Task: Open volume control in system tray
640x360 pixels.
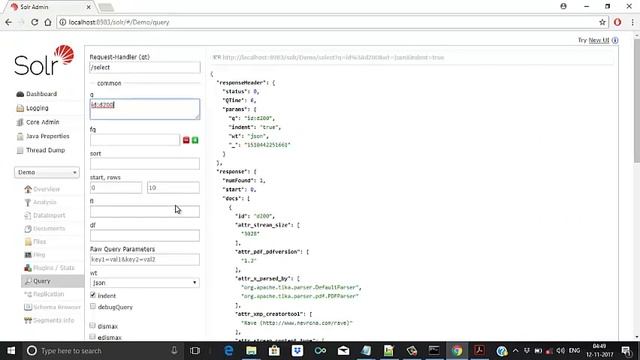Action: point(561,351)
